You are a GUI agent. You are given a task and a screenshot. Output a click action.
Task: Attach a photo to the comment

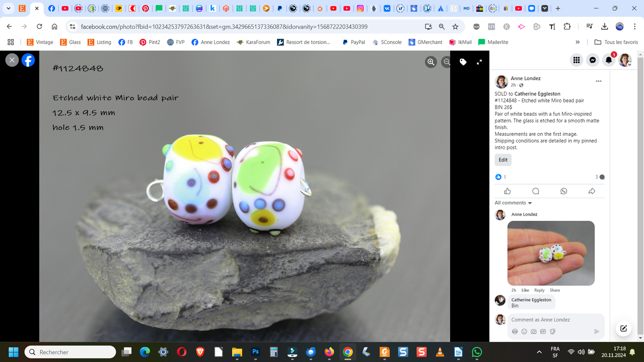pyautogui.click(x=533, y=331)
